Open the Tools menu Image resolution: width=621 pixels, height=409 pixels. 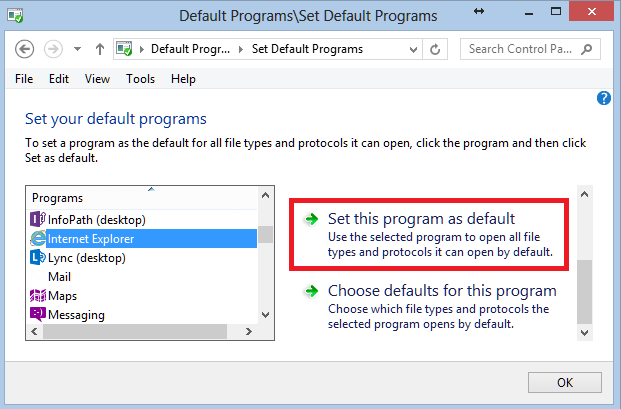140,79
